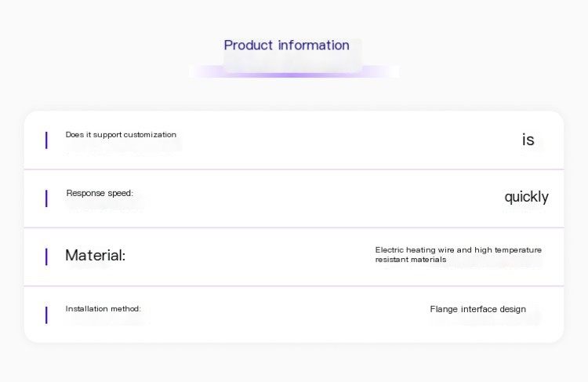This screenshot has width=588, height=382.
Task: Select 'Does it support customization' label
Action: [x=121, y=135]
